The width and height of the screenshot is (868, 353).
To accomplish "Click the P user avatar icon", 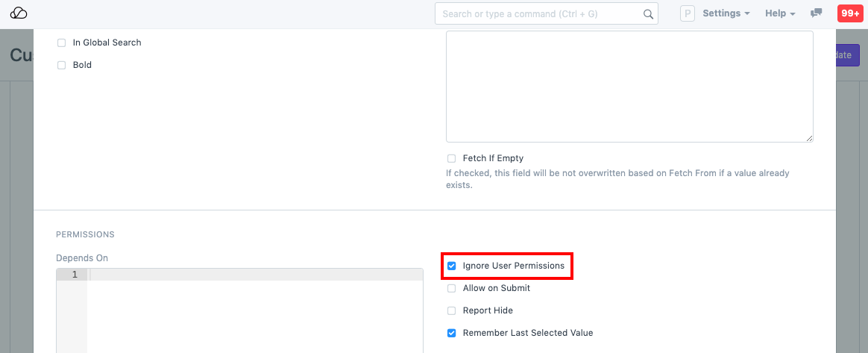I will click(688, 14).
